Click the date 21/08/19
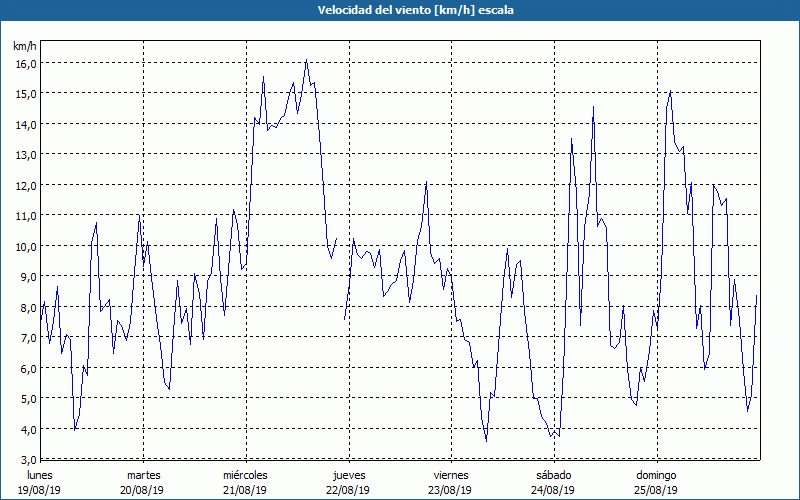800x500 pixels. [245, 490]
